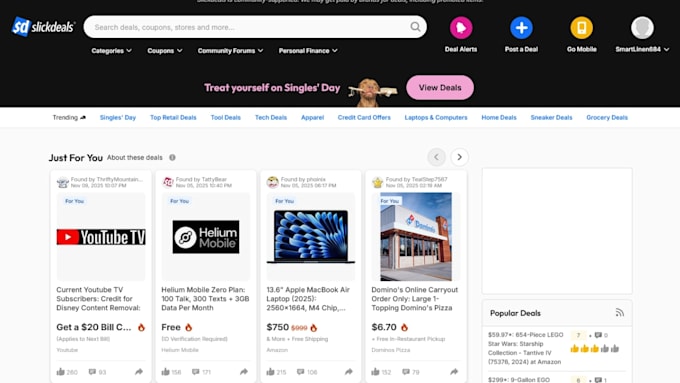This screenshot has width=680, height=383.
Task: Click the Dominos Pizza store label
Action: 391,350
